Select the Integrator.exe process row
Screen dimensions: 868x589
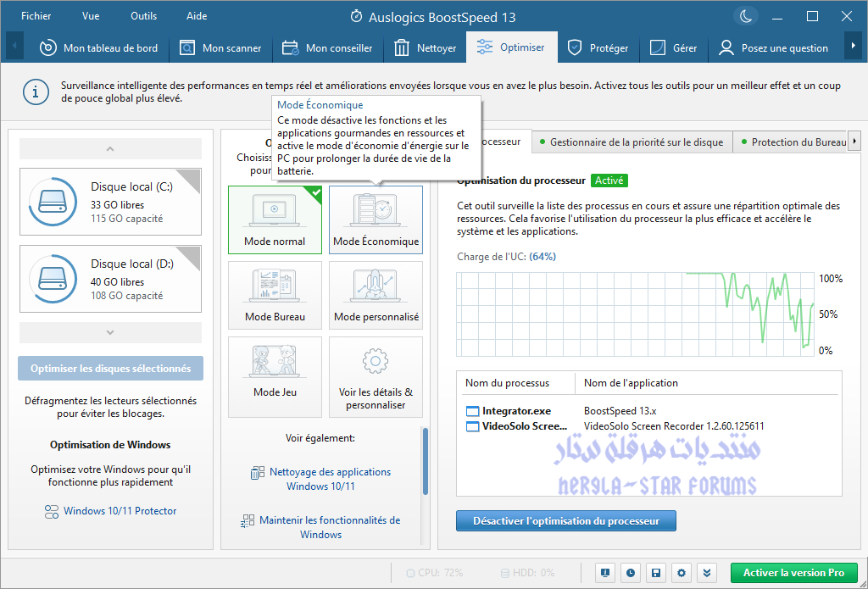coord(649,411)
